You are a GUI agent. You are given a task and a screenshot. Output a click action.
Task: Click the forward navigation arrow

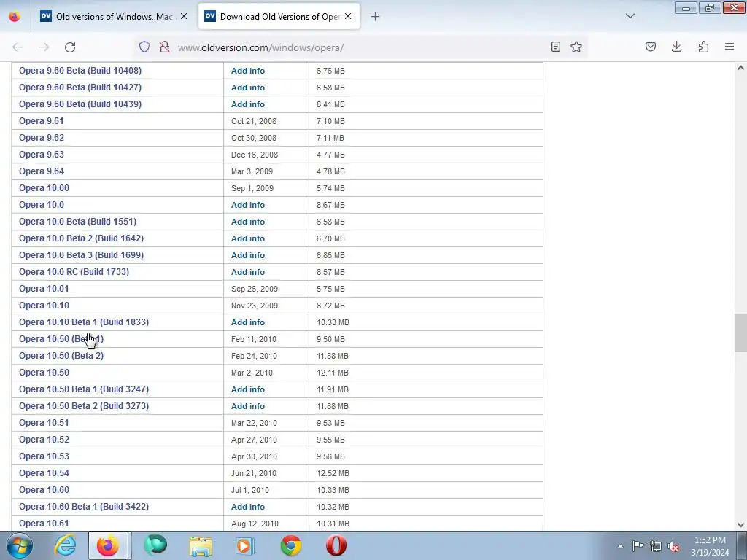point(44,47)
